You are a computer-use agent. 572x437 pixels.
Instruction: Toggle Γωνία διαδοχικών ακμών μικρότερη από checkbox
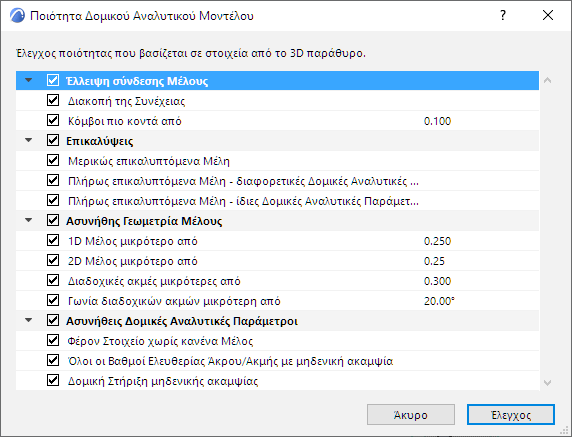pyautogui.click(x=53, y=301)
